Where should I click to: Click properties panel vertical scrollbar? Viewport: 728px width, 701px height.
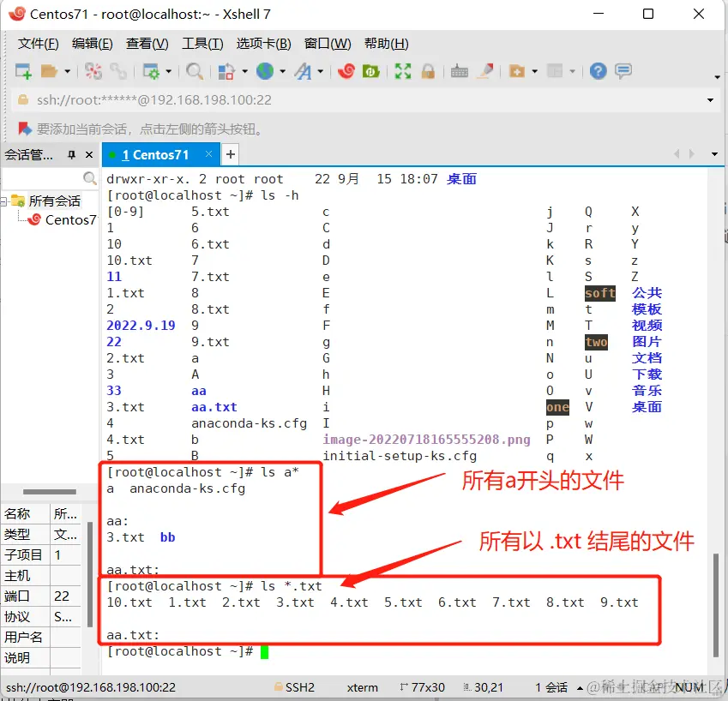pos(90,573)
